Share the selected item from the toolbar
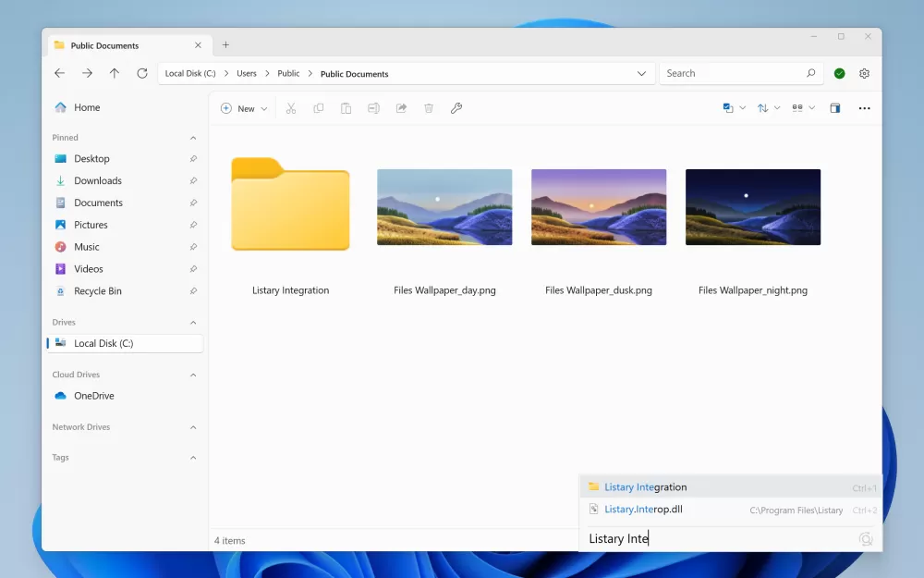Image resolution: width=924 pixels, height=578 pixels. click(401, 108)
